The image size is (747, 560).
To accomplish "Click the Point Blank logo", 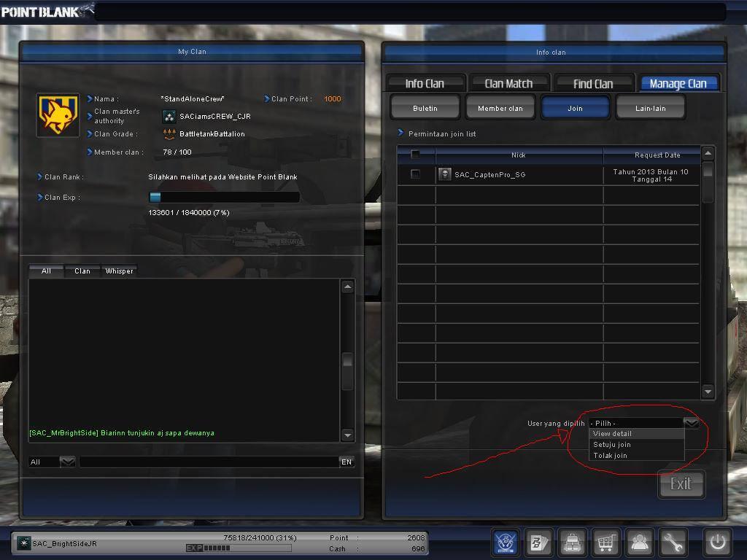I will pos(47,11).
